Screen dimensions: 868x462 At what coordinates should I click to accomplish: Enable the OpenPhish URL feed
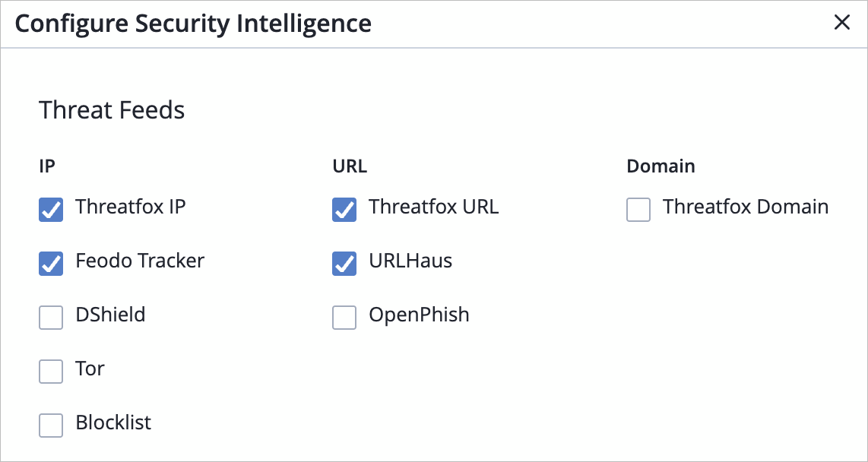pyautogui.click(x=344, y=318)
